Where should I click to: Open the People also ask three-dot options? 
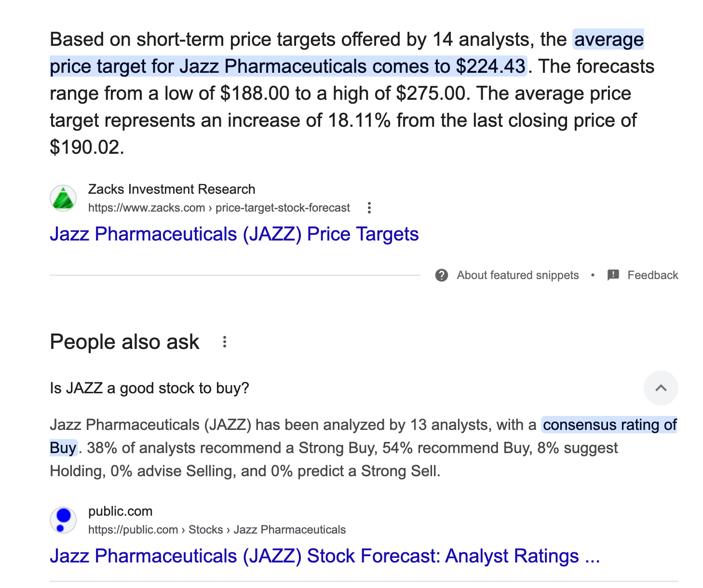(x=225, y=342)
